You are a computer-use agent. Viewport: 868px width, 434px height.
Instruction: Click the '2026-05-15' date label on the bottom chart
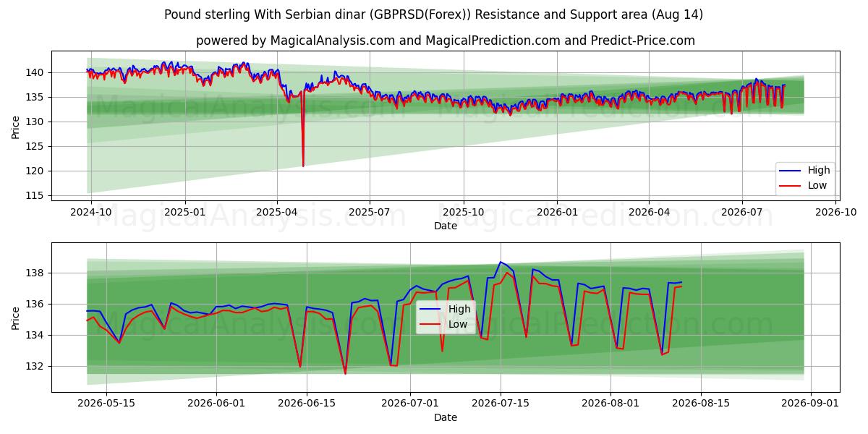tap(106, 404)
